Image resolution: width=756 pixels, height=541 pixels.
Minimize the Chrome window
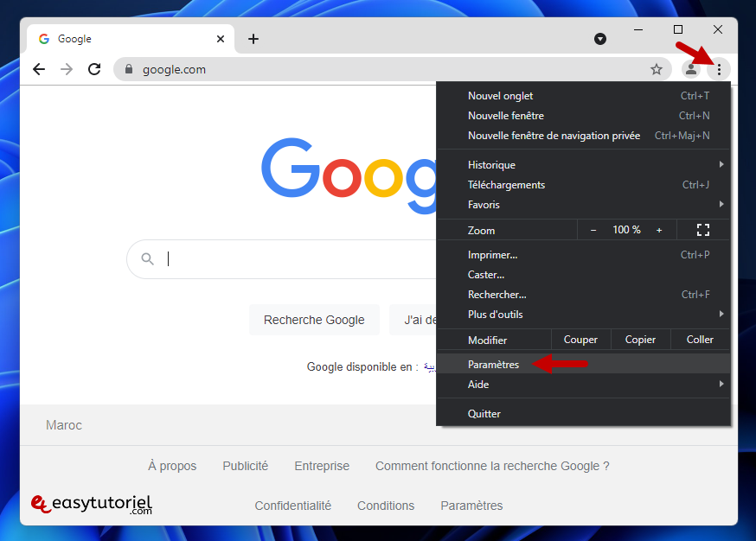[x=638, y=30]
